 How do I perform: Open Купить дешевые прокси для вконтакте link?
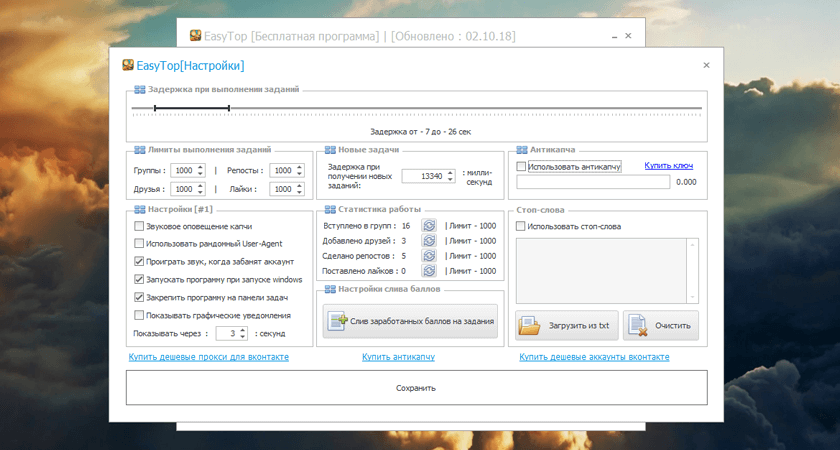208,357
